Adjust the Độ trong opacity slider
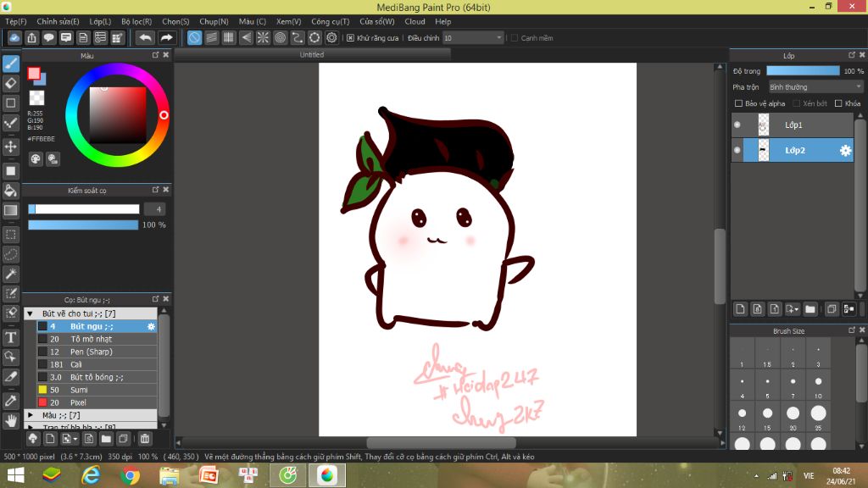This screenshot has width=868, height=488. coord(803,71)
